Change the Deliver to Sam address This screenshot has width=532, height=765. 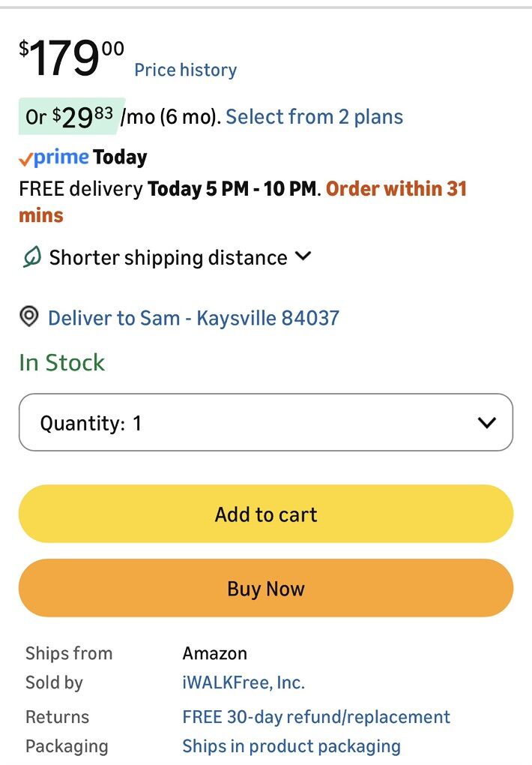pos(193,318)
